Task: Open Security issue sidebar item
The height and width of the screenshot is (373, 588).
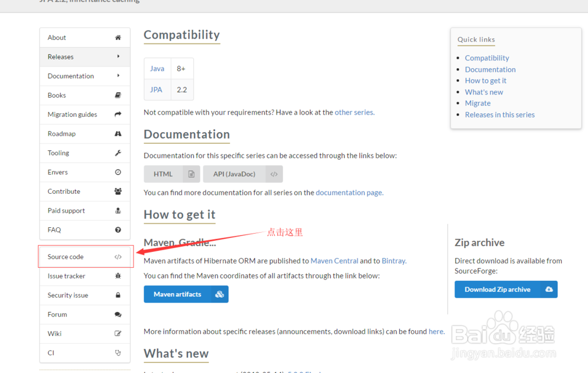Action: (85, 295)
